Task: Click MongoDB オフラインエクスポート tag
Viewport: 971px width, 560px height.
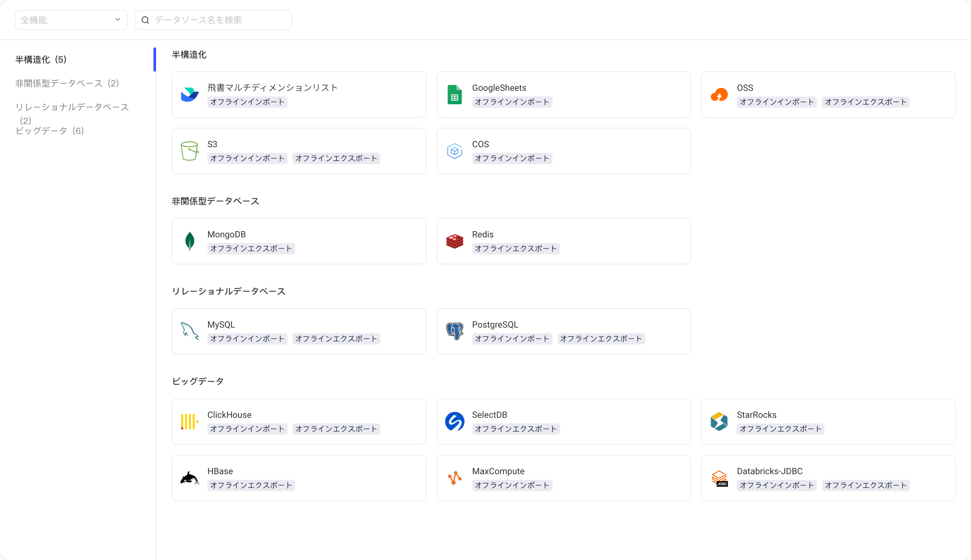Action: tap(251, 248)
